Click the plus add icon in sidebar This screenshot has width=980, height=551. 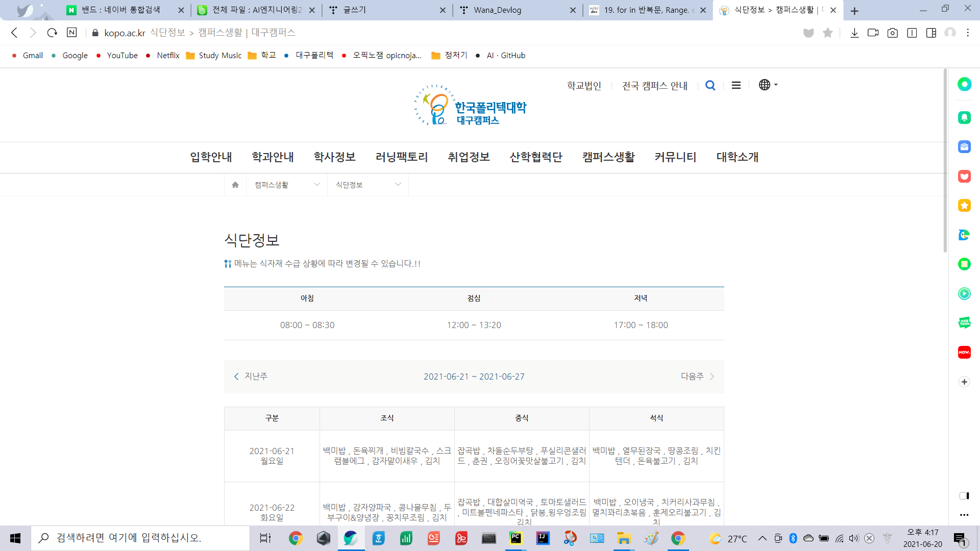[x=964, y=382]
